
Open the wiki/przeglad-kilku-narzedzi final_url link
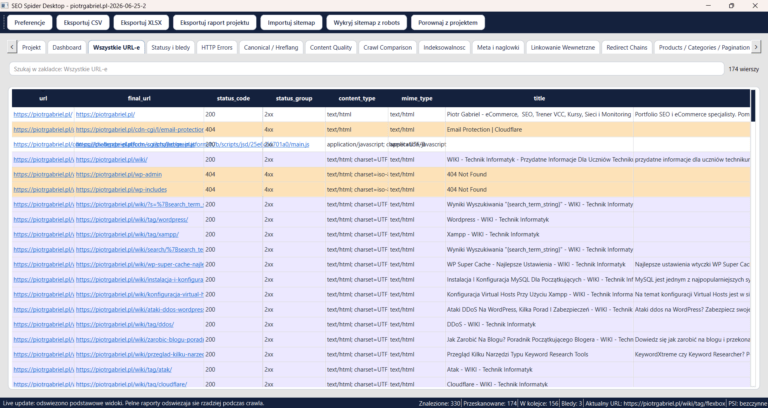[140, 354]
